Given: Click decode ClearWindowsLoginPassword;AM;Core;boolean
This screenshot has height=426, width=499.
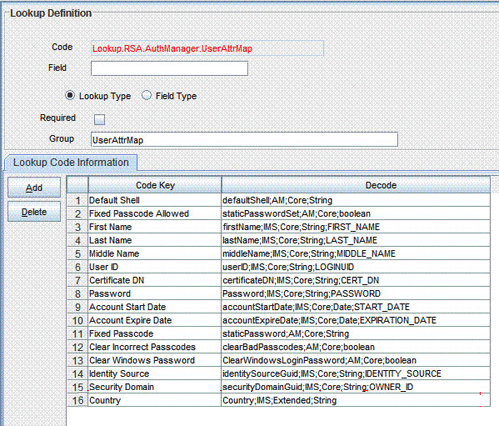Looking at the screenshot, I should [x=356, y=360].
